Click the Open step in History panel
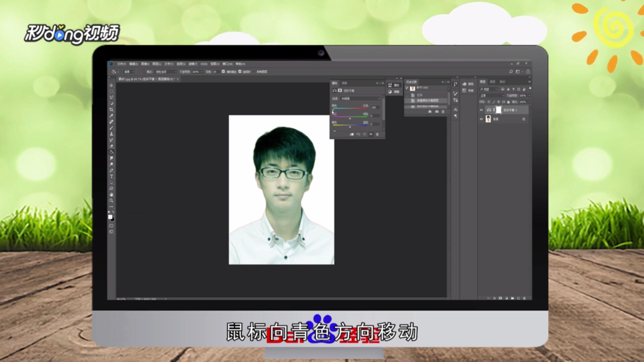644x362 pixels. pyautogui.click(x=420, y=95)
